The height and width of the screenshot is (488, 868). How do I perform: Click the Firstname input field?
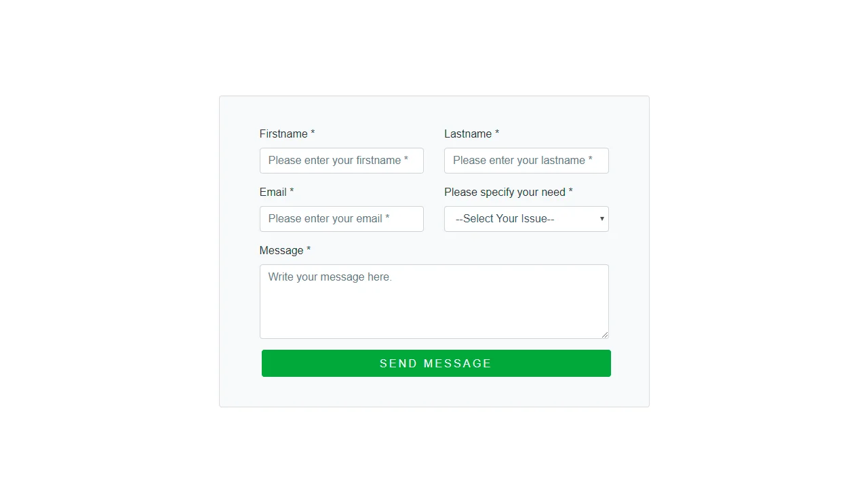pos(341,161)
